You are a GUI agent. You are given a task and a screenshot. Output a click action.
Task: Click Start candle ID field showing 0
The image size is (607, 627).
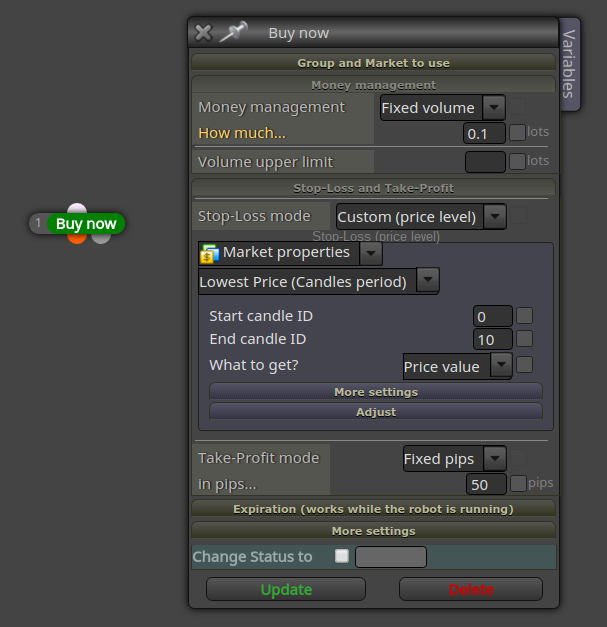493,316
